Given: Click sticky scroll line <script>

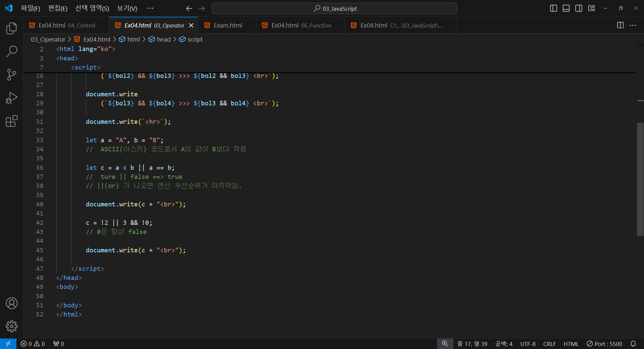Looking at the screenshot, I should (86, 67).
